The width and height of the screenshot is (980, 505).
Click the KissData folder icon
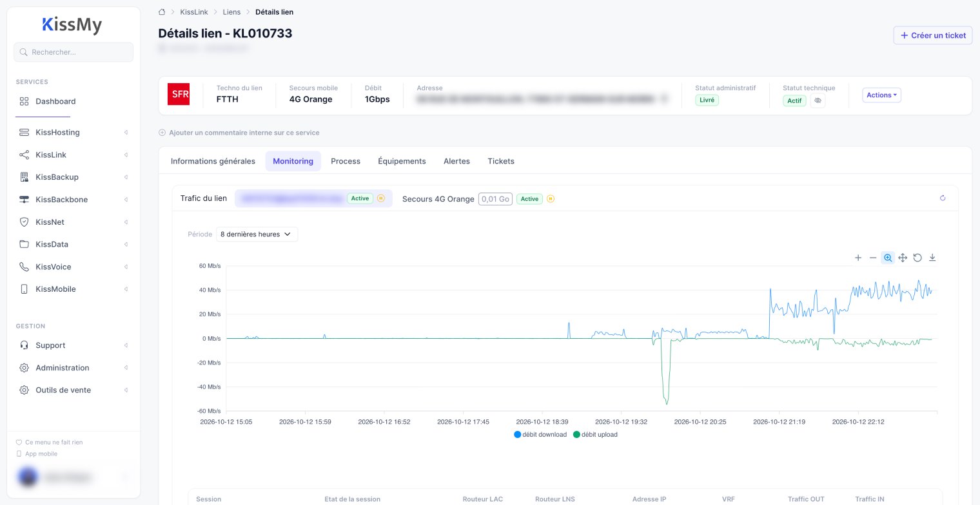tap(24, 244)
